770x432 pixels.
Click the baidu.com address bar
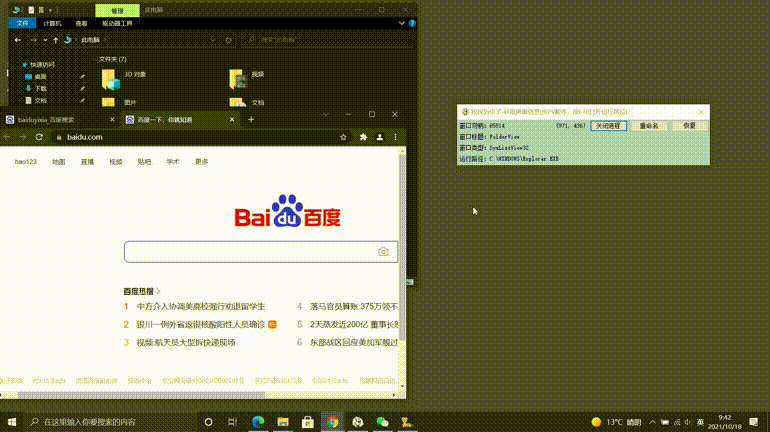tap(196, 137)
